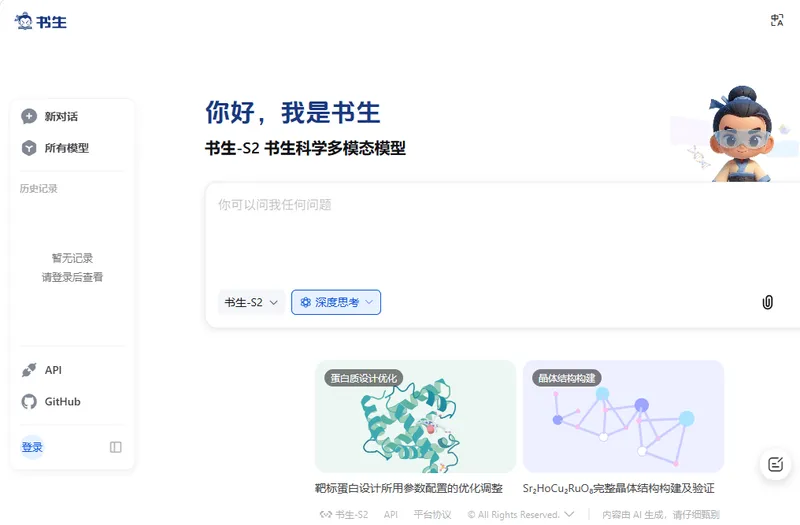Click the 暂无记录 empty-state text

coord(72,258)
